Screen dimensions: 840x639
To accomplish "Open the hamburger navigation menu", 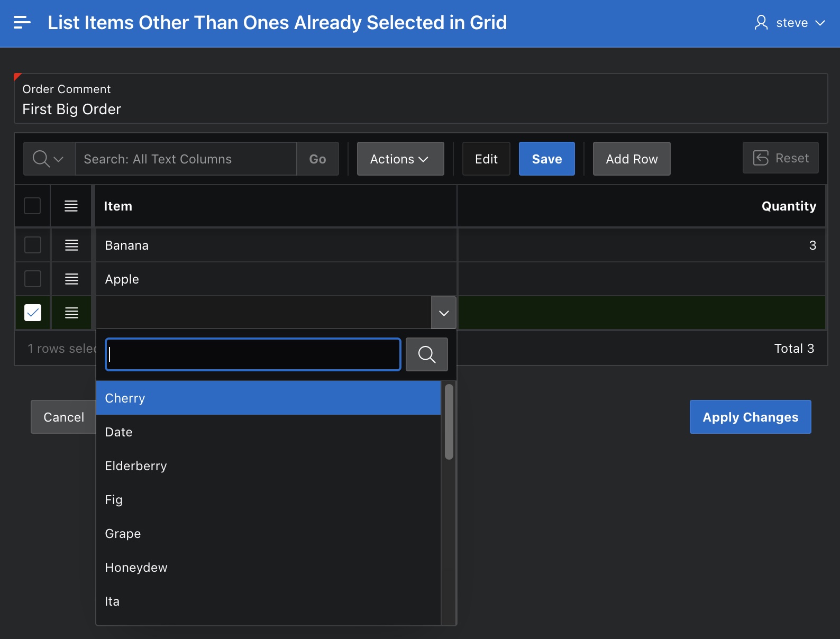I will tap(22, 23).
